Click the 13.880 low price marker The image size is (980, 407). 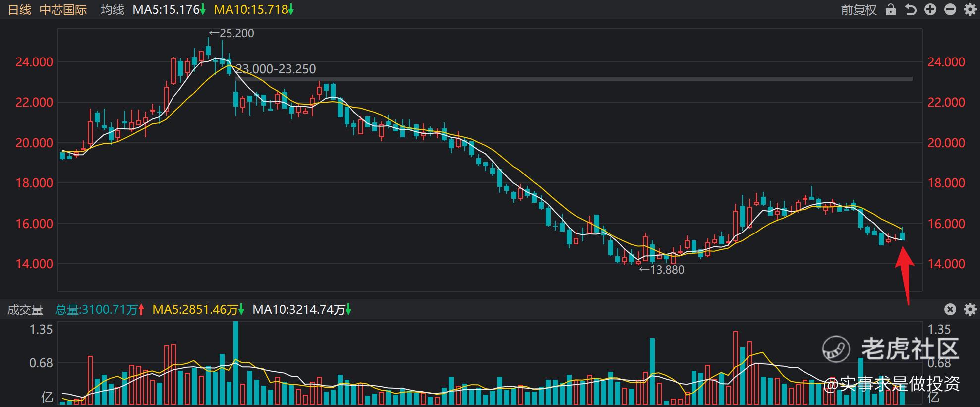point(662,270)
